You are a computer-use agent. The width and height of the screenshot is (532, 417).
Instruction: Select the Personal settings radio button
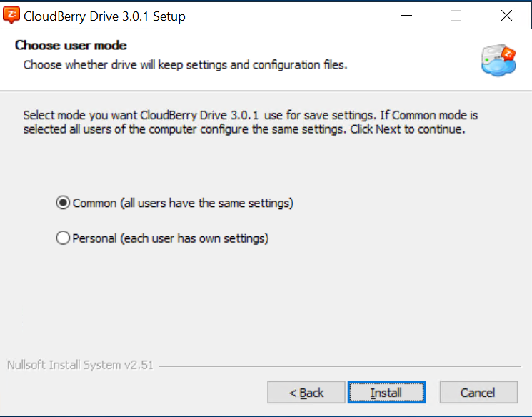tap(63, 238)
